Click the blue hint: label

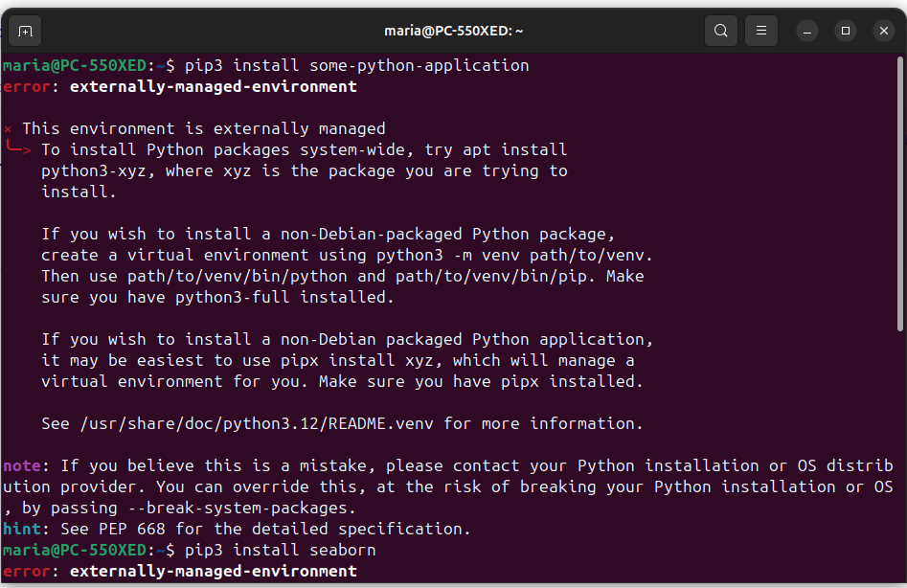tap(22, 529)
